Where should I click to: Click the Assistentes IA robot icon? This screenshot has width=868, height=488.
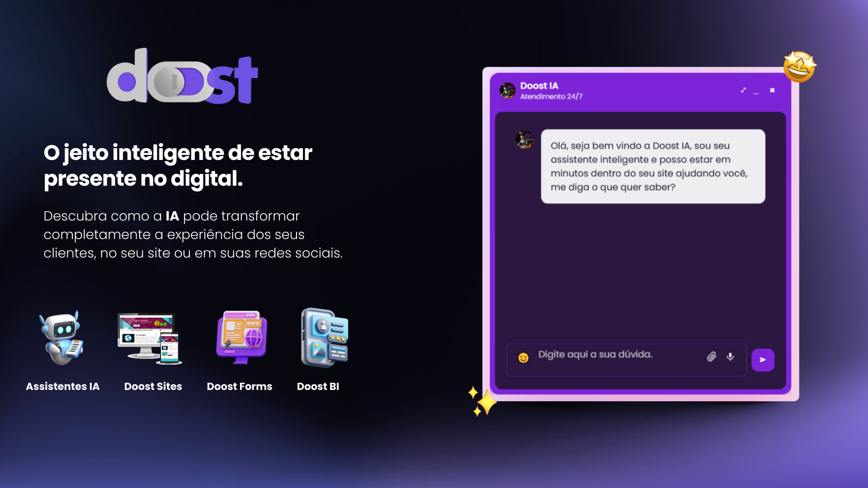point(62,338)
